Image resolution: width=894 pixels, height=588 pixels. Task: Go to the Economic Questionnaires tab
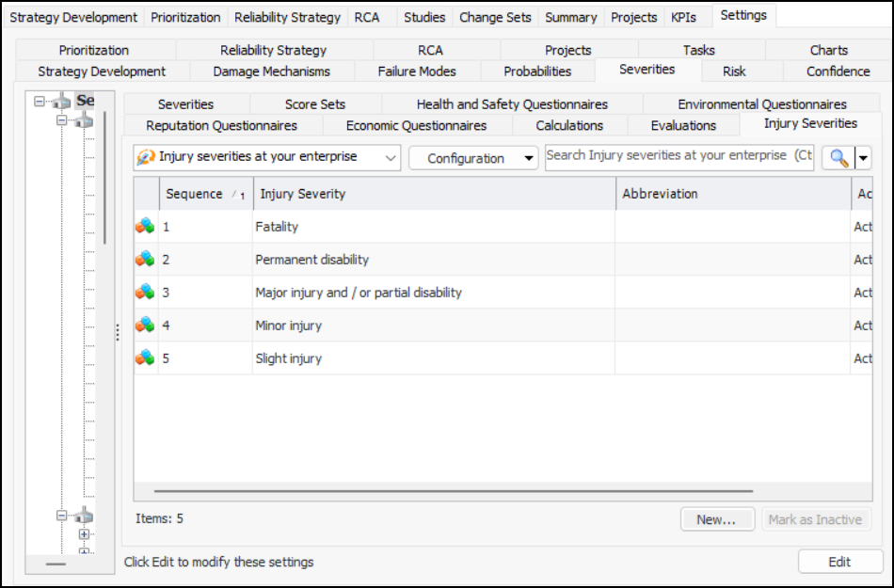(x=416, y=125)
